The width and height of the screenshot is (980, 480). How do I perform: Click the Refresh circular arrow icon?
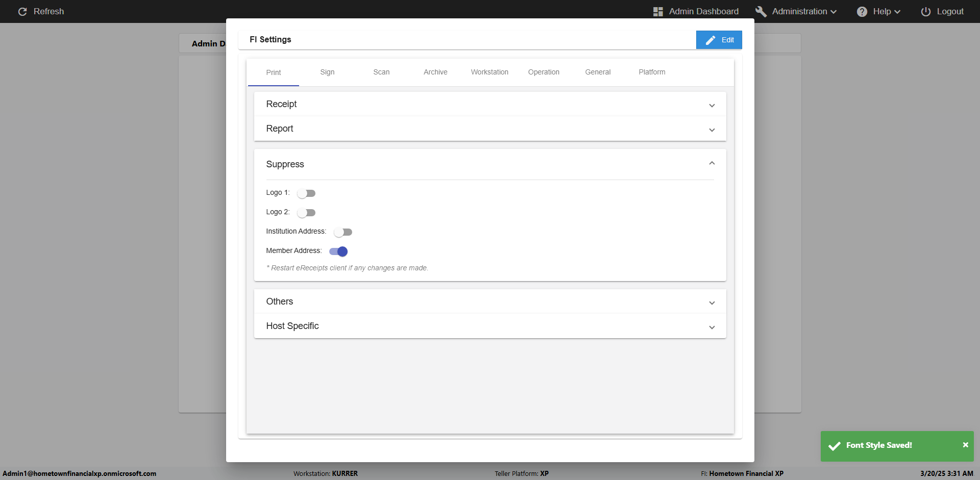[x=22, y=12]
